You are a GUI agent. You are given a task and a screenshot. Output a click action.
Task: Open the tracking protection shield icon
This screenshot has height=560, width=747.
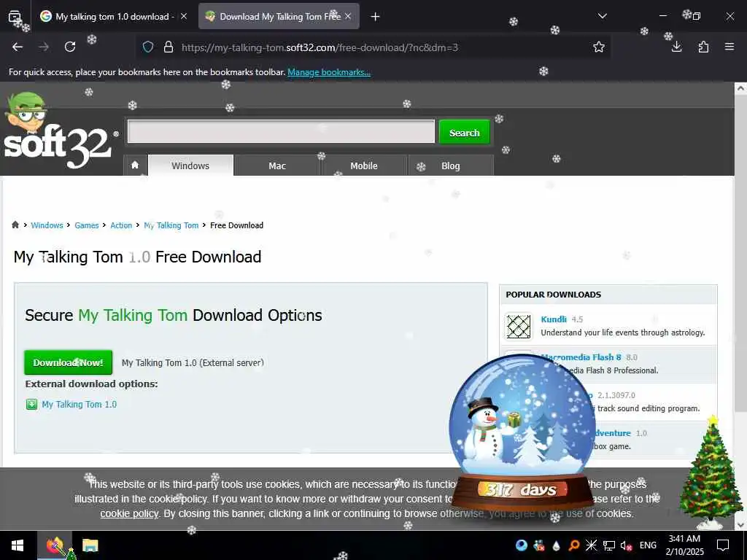pos(148,47)
